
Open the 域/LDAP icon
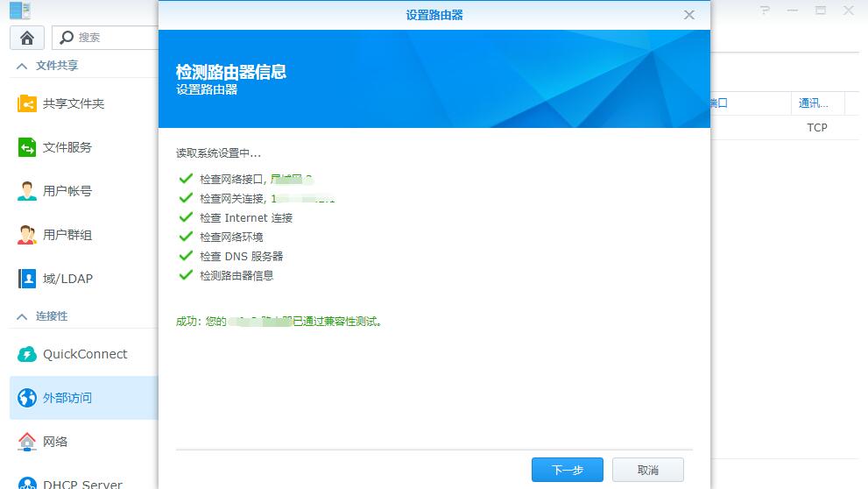(26, 279)
